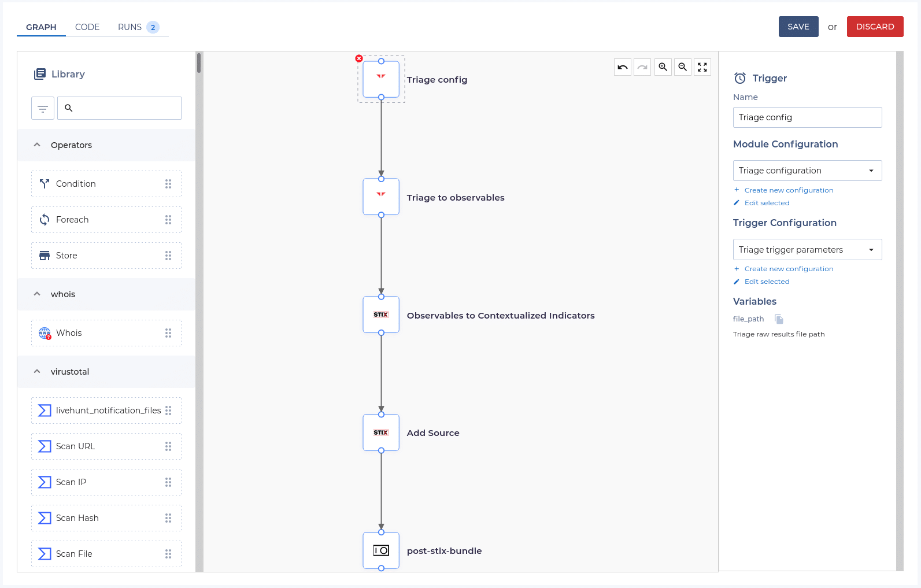Grab the Condition drag handle
921x588 pixels.
[x=168, y=184]
